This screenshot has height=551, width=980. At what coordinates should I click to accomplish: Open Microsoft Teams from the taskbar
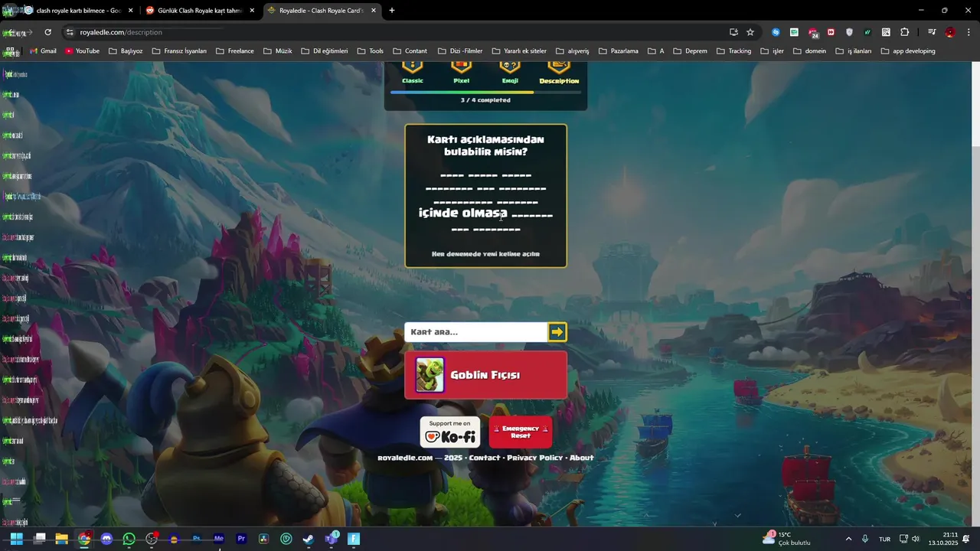[332, 539]
